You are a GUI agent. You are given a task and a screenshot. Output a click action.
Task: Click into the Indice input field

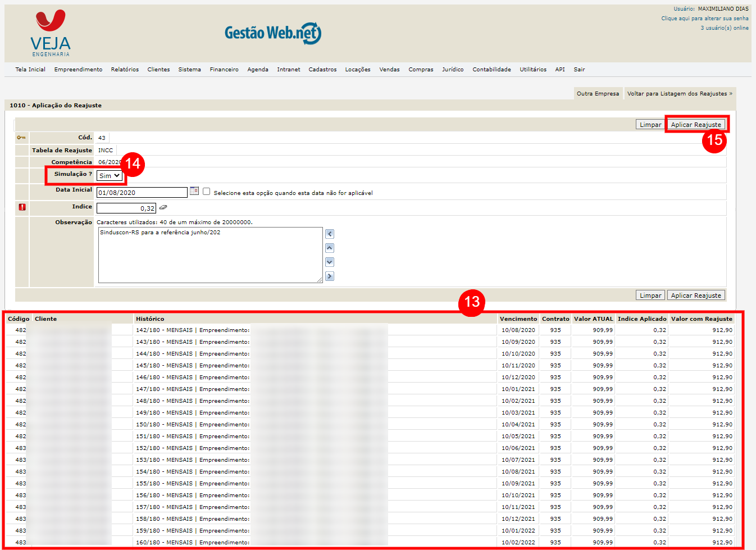126,208
